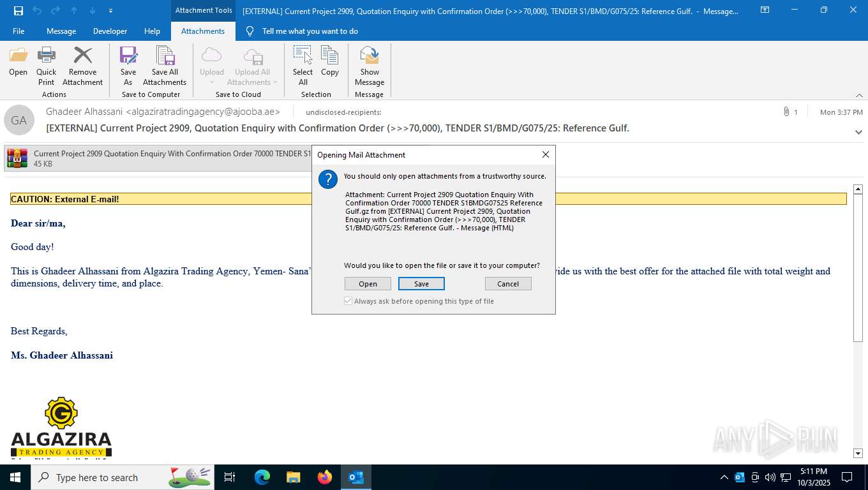The width and height of the screenshot is (868, 490).
Task: Click Next Item down arrow
Action: (x=93, y=11)
